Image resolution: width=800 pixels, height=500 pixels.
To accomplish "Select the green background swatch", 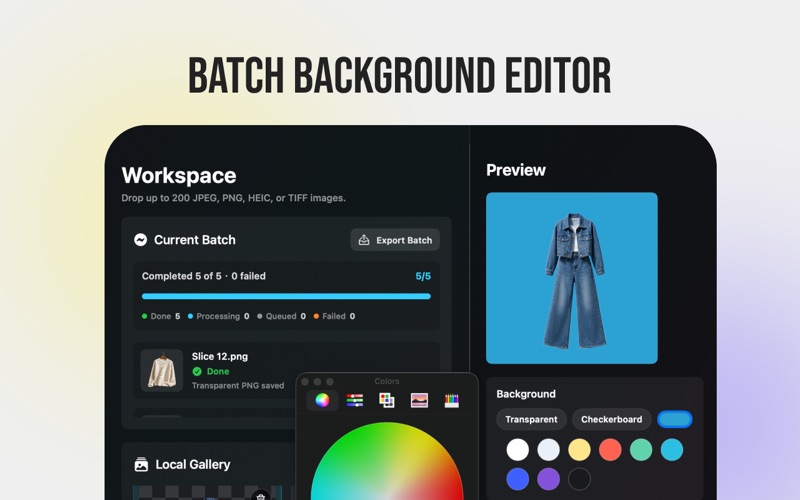I will [641, 450].
